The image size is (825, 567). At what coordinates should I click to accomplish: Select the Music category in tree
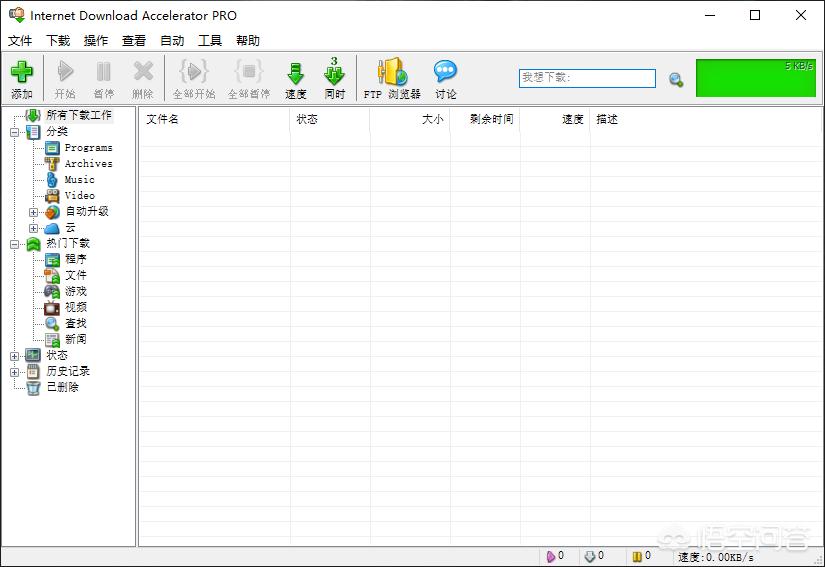(x=79, y=180)
